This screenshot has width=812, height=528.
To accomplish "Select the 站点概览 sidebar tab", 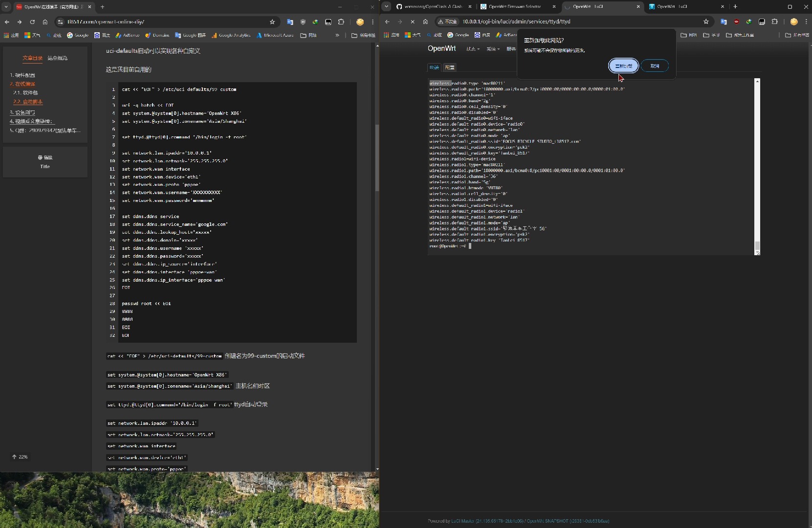I will tap(58, 58).
